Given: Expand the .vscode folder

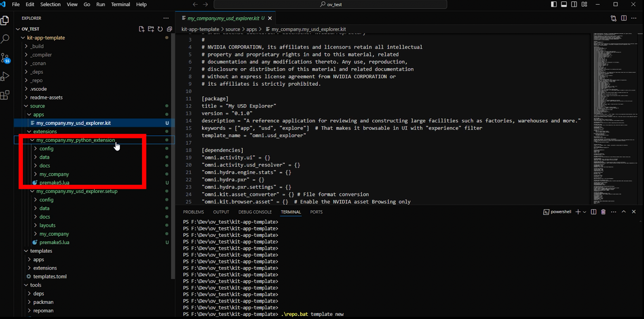Looking at the screenshot, I should (x=92, y=89).
